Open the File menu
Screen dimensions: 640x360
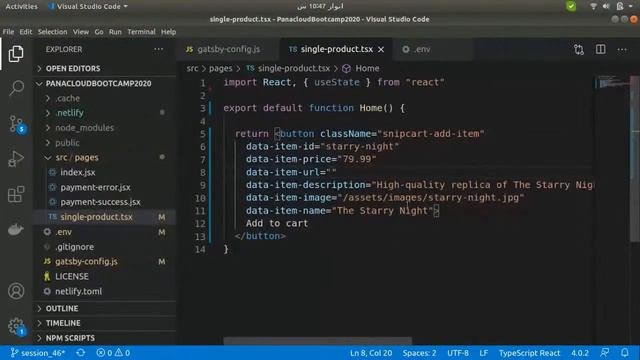tap(8, 32)
